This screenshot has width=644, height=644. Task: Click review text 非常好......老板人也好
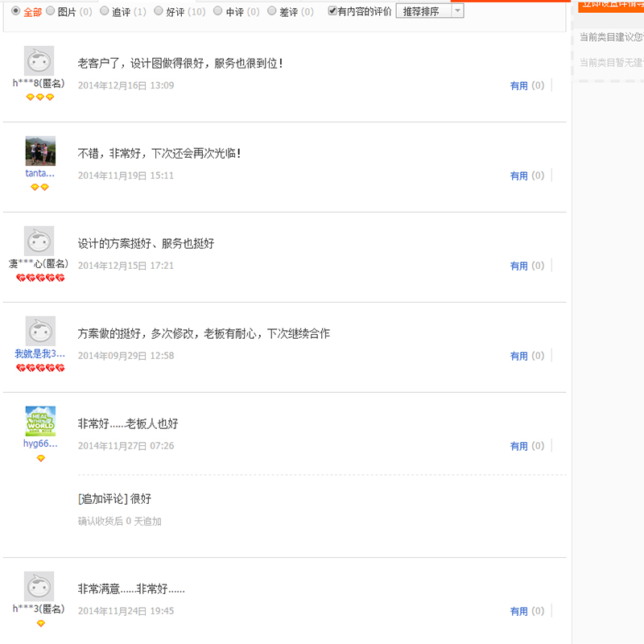point(128,423)
